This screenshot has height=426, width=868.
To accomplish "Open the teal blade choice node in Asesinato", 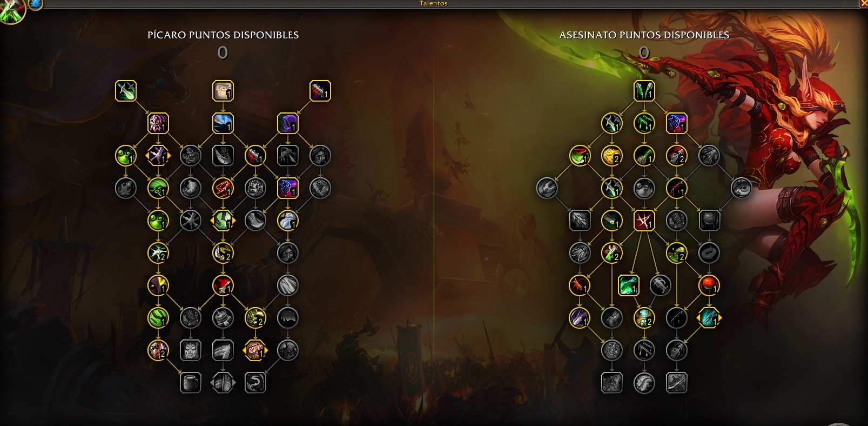I will (x=709, y=318).
